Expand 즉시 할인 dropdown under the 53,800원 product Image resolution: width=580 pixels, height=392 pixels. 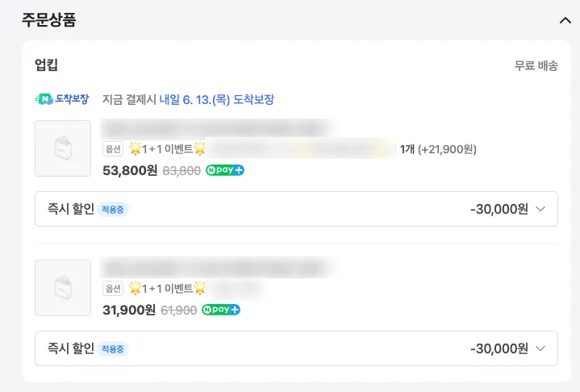pos(540,209)
